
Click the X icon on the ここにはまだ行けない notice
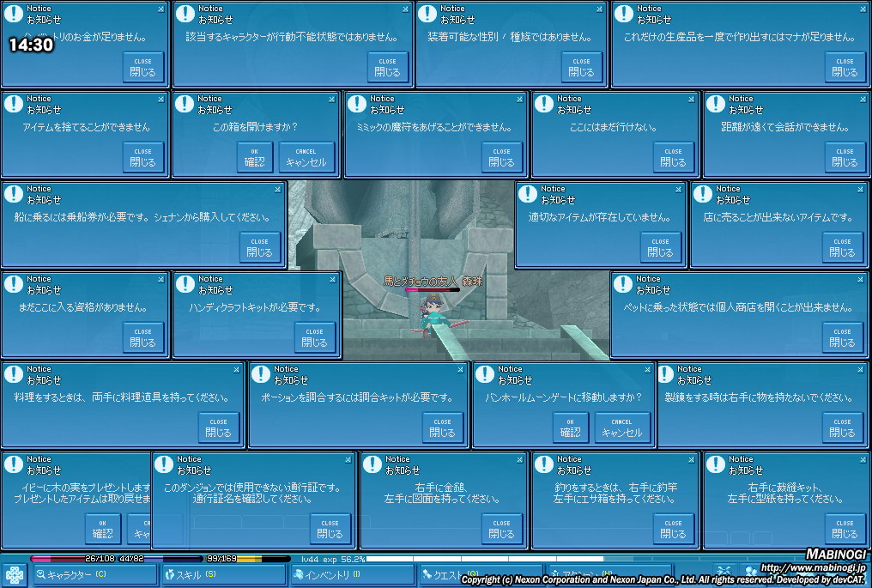(x=691, y=99)
